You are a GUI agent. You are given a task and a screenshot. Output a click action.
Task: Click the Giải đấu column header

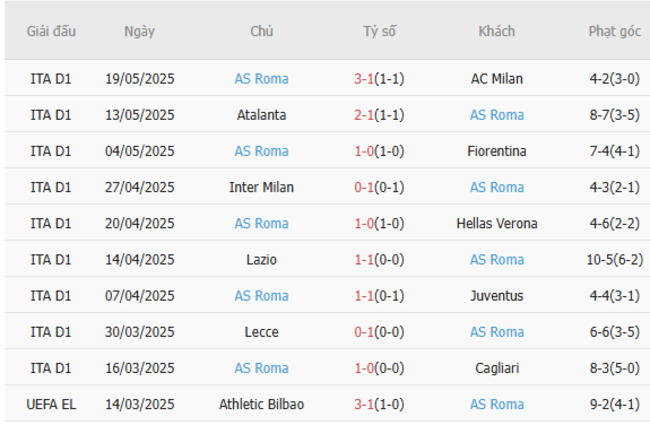[x=51, y=31]
